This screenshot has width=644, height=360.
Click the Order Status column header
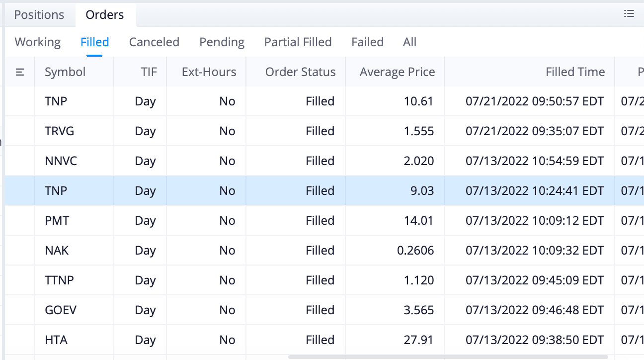click(x=300, y=72)
